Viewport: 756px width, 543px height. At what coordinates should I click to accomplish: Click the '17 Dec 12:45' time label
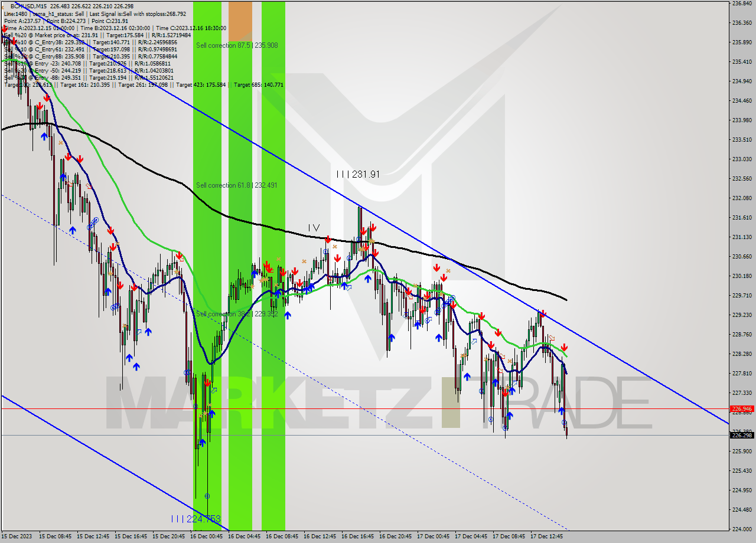[547, 537]
